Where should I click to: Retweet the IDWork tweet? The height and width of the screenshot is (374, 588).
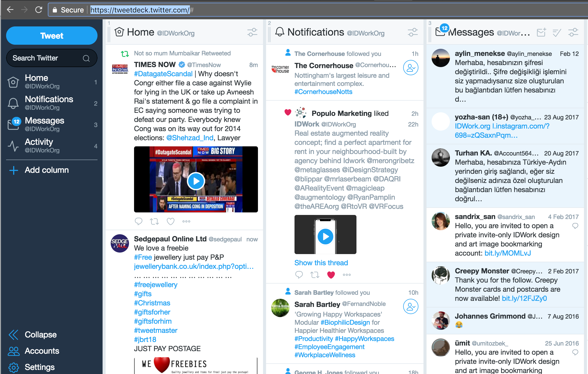point(315,275)
